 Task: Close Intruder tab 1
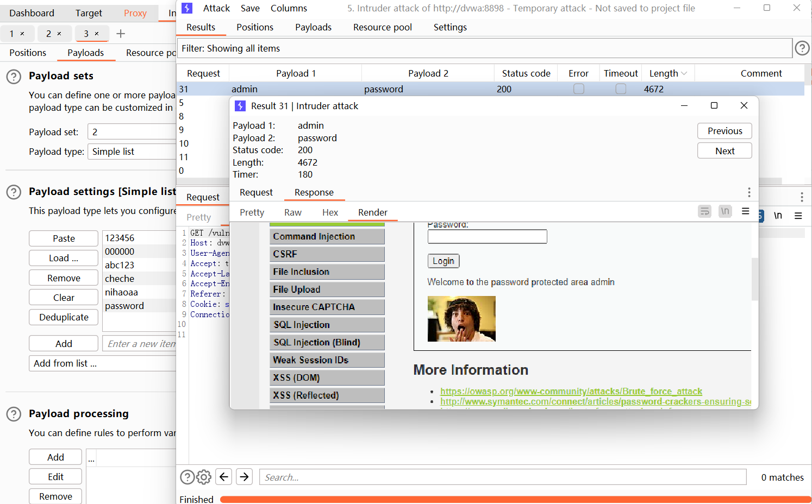tap(22, 34)
